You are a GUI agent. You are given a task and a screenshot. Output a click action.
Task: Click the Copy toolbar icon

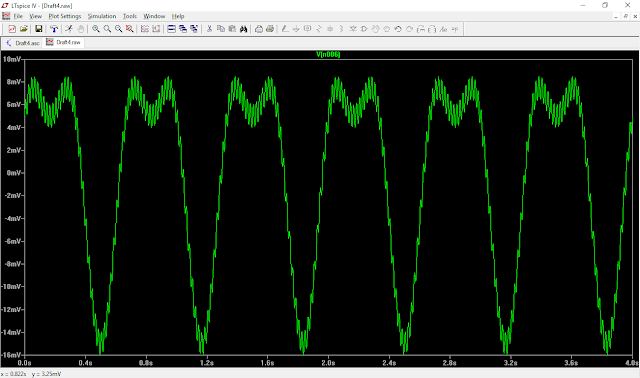click(x=221, y=29)
